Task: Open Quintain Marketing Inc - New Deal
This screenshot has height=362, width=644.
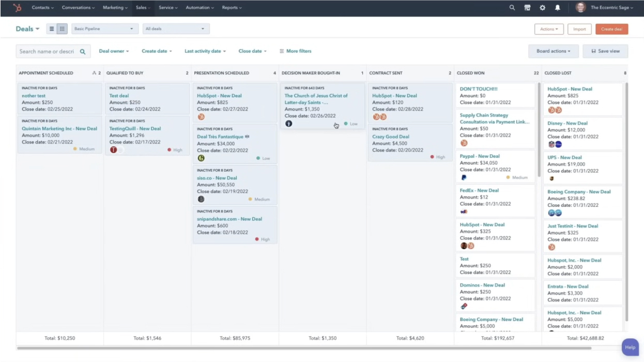Action: tap(59, 129)
